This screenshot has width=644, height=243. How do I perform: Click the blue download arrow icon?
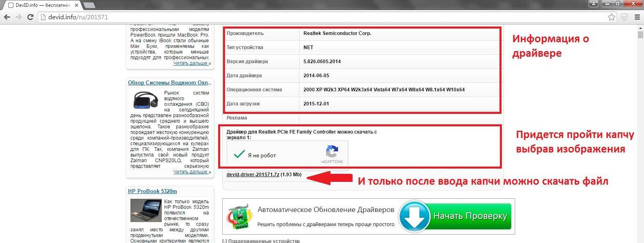(x=414, y=216)
